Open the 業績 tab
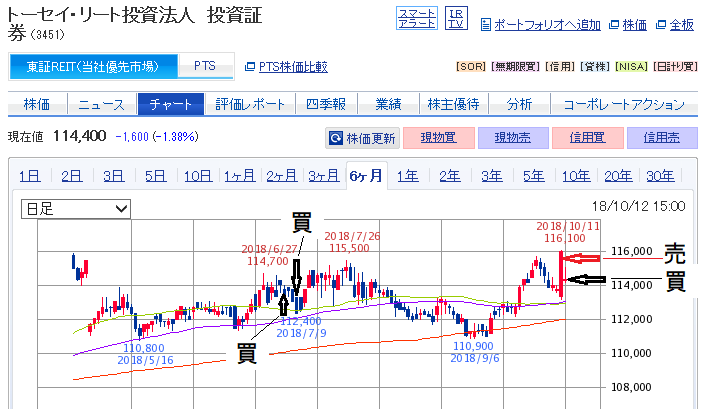The height and width of the screenshot is (409, 705). pos(388,104)
